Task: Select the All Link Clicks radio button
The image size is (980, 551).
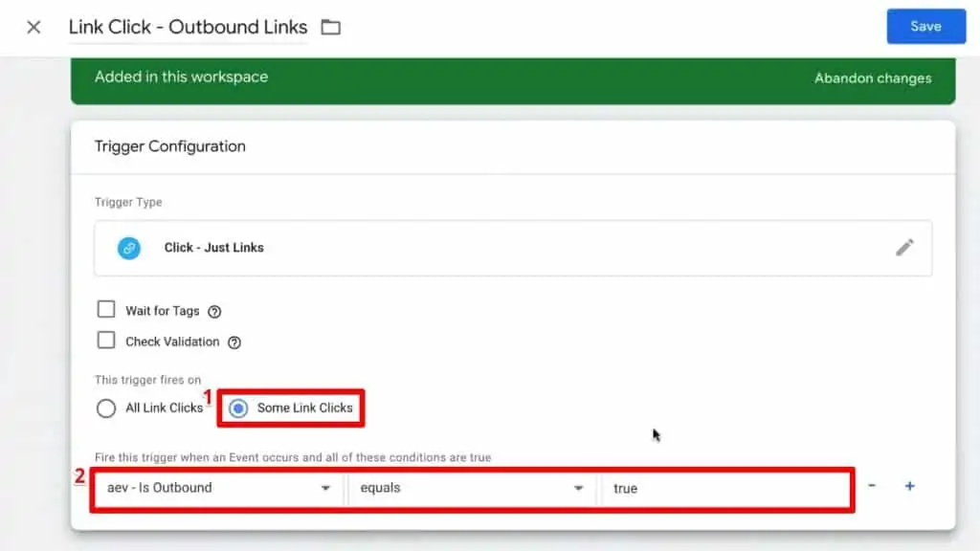Action: pyautogui.click(x=105, y=408)
